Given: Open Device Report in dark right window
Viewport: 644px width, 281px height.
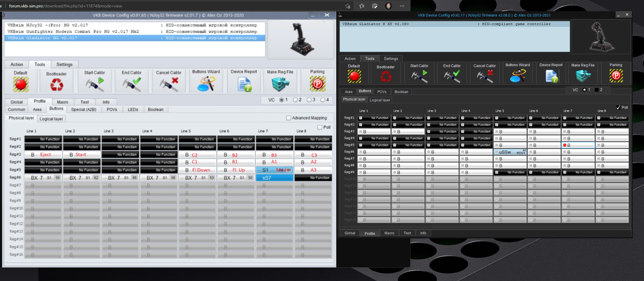Looking at the screenshot, I should pos(552,76).
